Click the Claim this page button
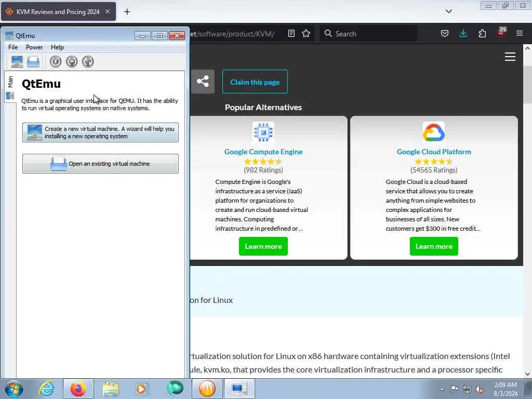Image resolution: width=532 pixels, height=399 pixels. (x=255, y=82)
